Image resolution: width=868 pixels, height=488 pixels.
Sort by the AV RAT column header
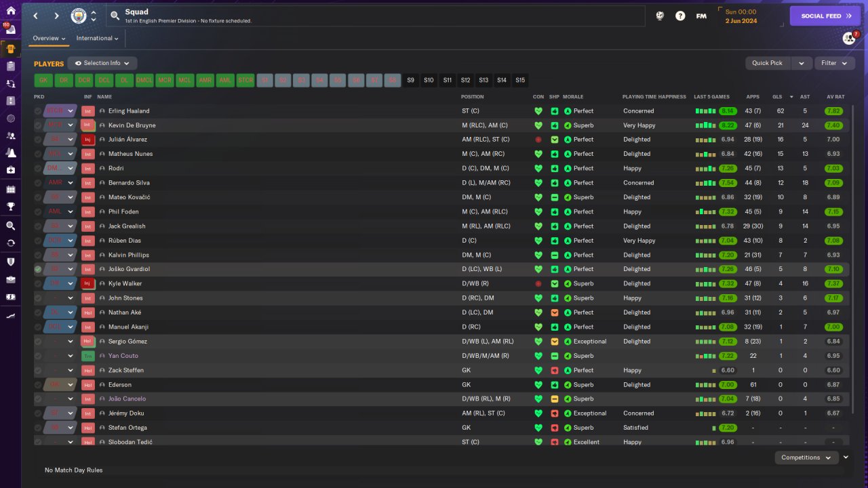pos(835,97)
